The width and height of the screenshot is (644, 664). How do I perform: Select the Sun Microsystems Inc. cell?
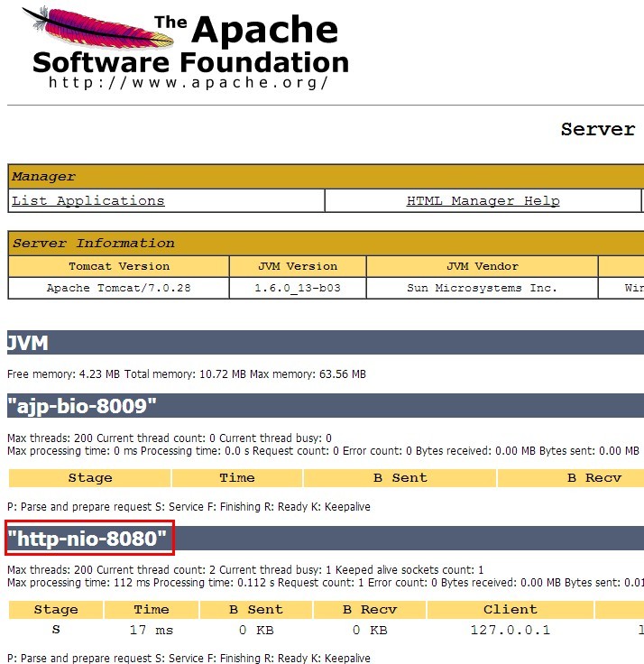tap(483, 288)
